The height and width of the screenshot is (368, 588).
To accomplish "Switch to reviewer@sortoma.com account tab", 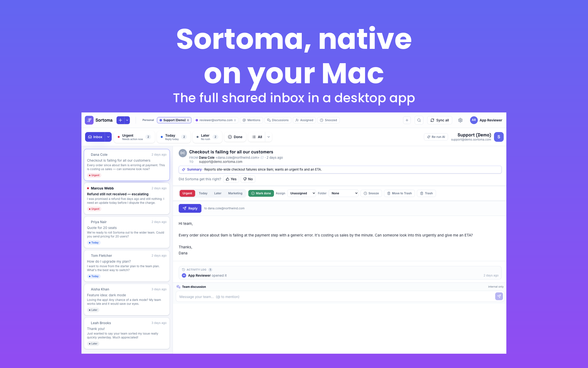I will pos(216,120).
